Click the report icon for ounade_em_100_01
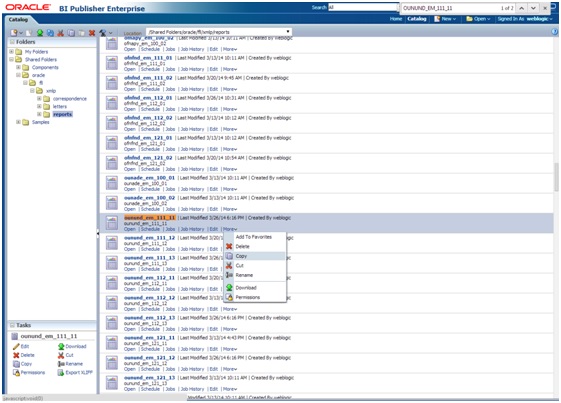Viewport: 561px width, 403px height. (112, 183)
